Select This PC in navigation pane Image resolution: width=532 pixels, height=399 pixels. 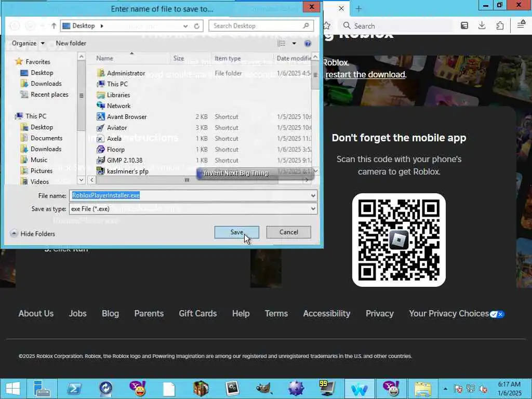pyautogui.click(x=31, y=116)
